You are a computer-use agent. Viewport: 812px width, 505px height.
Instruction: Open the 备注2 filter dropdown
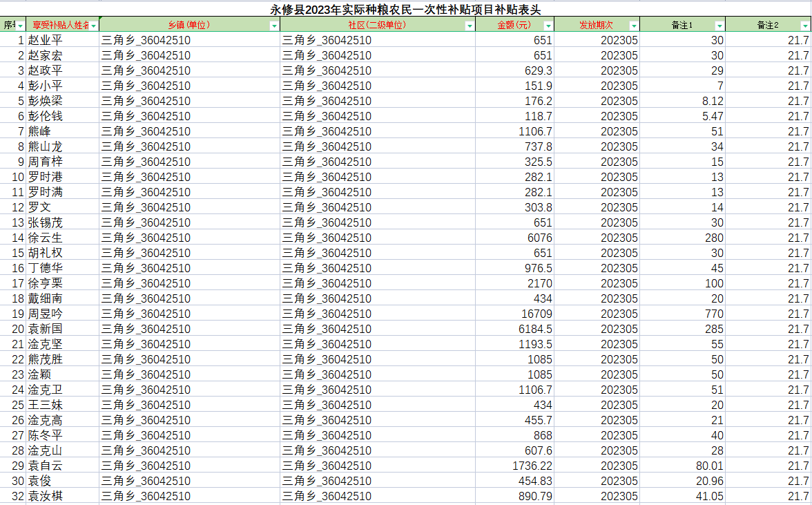pos(805,26)
